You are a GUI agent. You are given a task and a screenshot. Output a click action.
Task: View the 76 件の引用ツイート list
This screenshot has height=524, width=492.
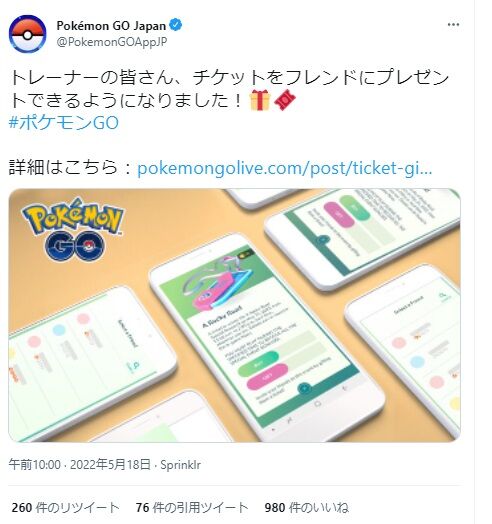pyautogui.click(x=192, y=507)
